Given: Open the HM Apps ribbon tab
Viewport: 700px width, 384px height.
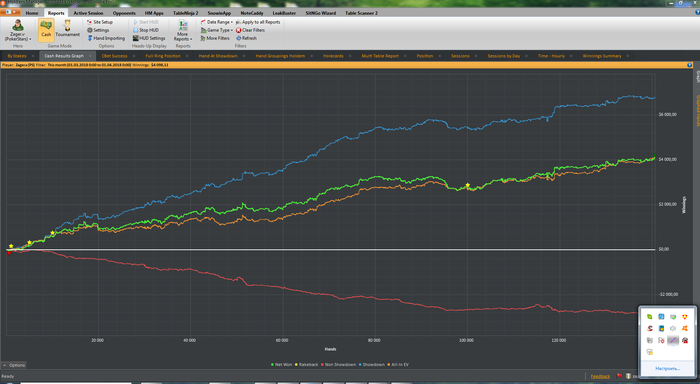Looking at the screenshot, I should [154, 13].
